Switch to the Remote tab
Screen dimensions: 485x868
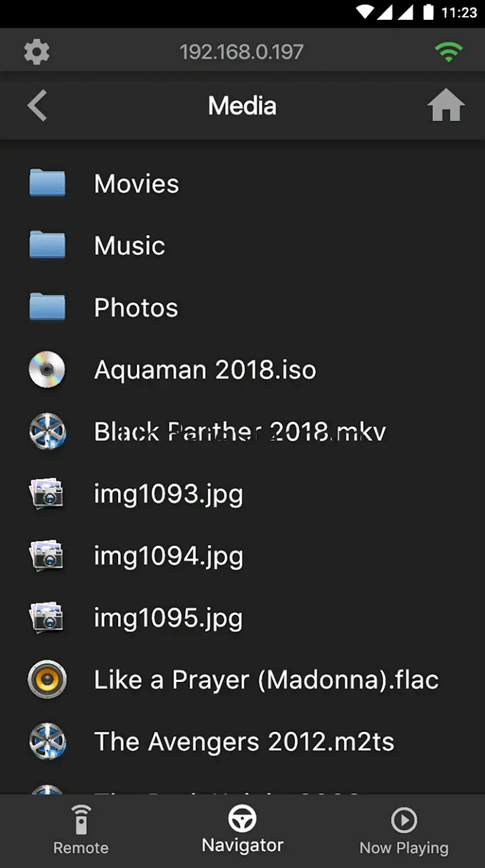click(81, 831)
